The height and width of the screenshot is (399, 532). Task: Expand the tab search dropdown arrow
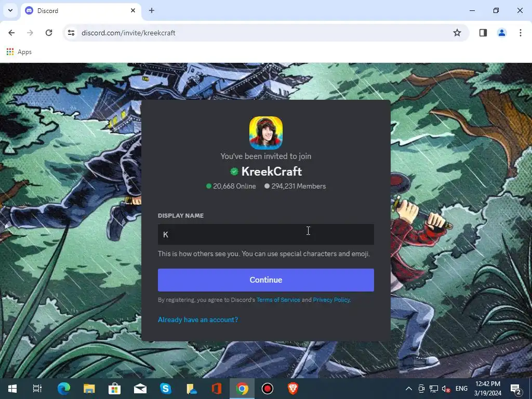pyautogui.click(x=10, y=10)
